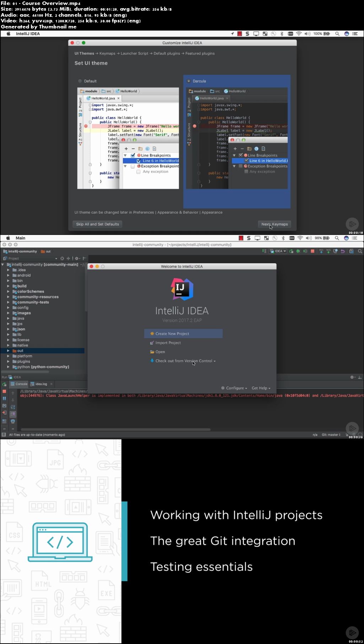This screenshot has width=364, height=644.
Task: Click Exit icon in Run panel
Action: (4, 413)
